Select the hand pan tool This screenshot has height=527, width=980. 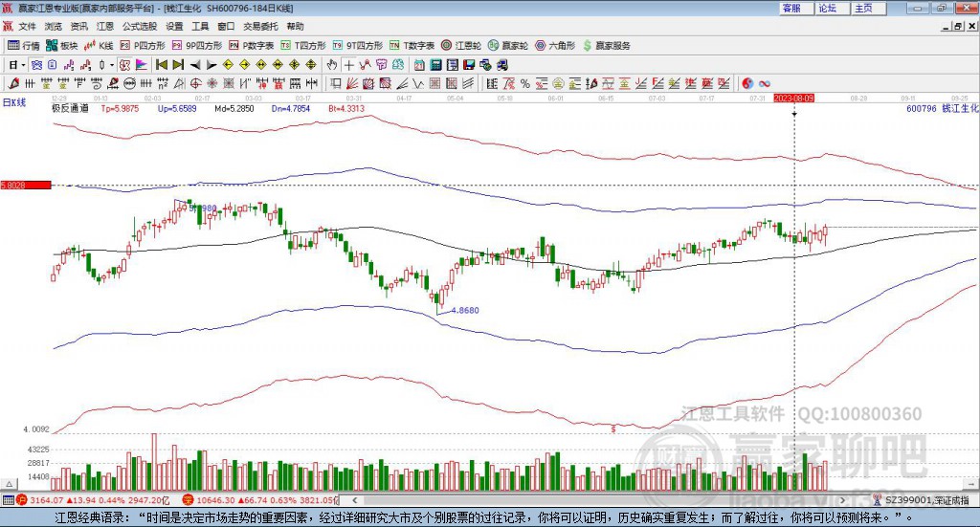pos(332,65)
